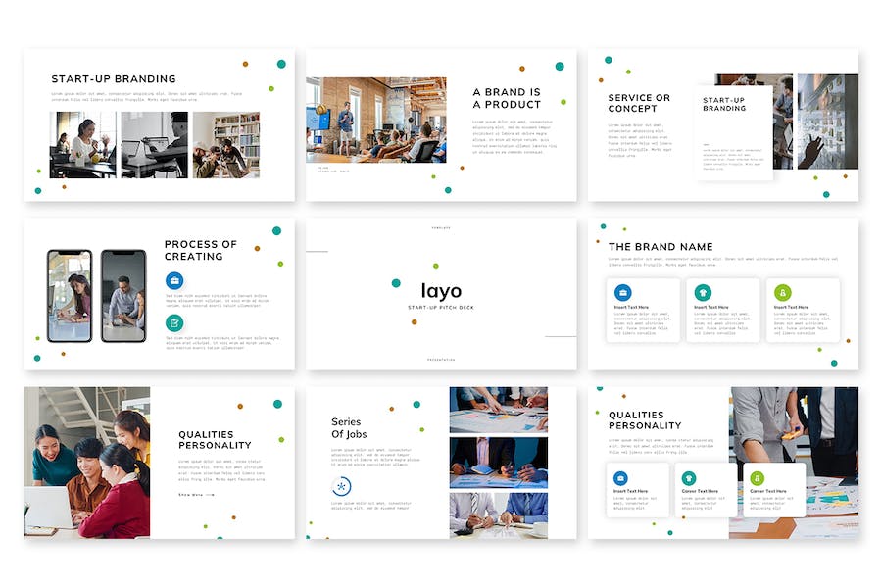The width and height of the screenshot is (882, 588).
Task: Click the circular blue icon in Series Of Jobs slide
Action: pos(341,486)
